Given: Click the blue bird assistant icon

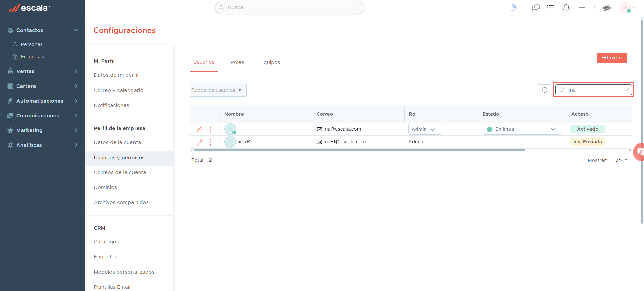Looking at the screenshot, I should click(x=514, y=7).
